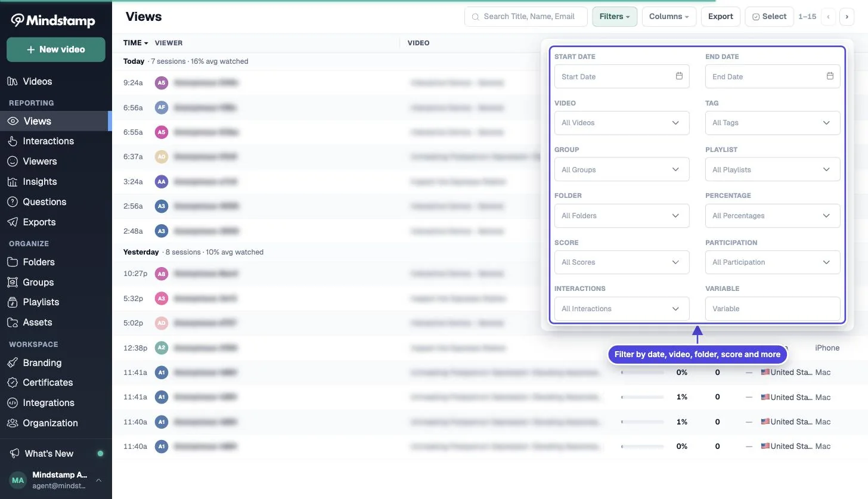
Task: Open the calendar icon in Start Date
Action: pos(679,76)
